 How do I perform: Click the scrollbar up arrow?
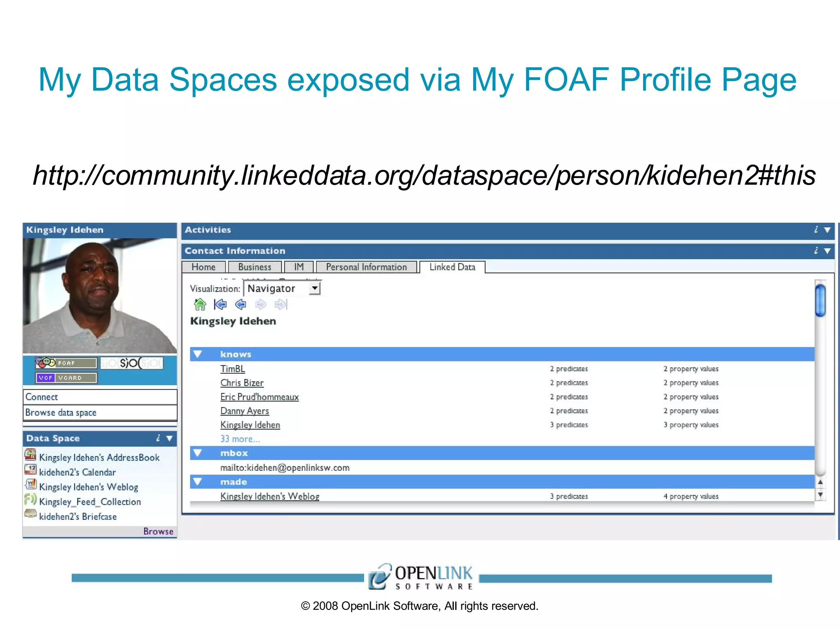[820, 482]
